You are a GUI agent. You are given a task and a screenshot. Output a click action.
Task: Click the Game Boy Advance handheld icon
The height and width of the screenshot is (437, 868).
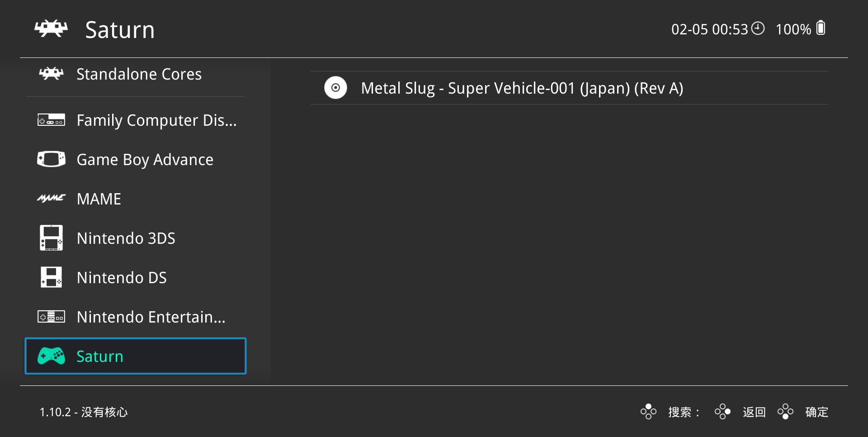[51, 159]
